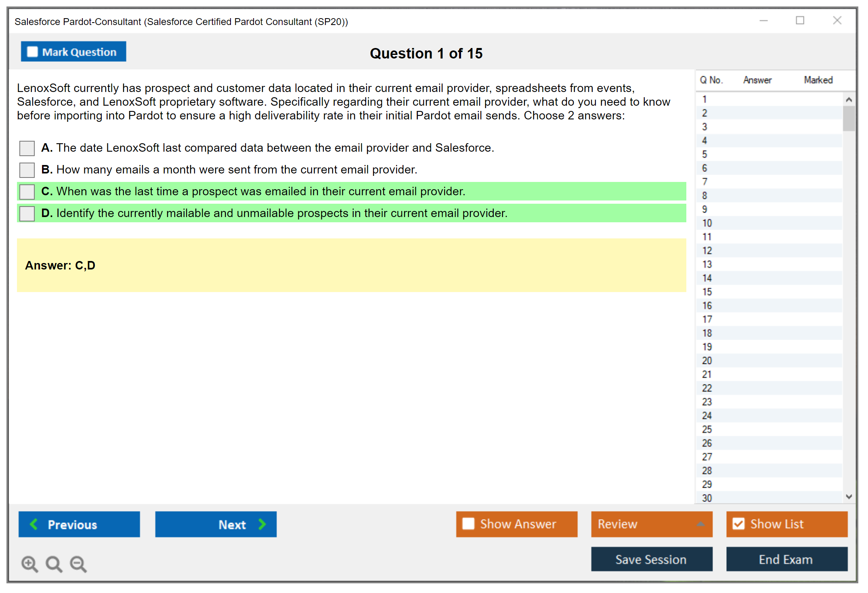Viewport: 868px width, 593px height.
Task: Click the green right arrow on Next
Action: coord(262,524)
